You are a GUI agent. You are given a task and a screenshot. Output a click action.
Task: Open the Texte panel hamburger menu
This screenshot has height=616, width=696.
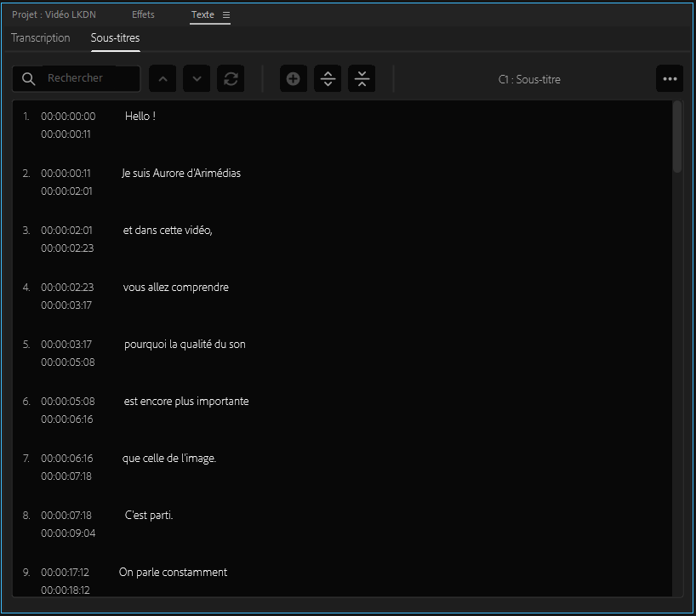pos(225,15)
